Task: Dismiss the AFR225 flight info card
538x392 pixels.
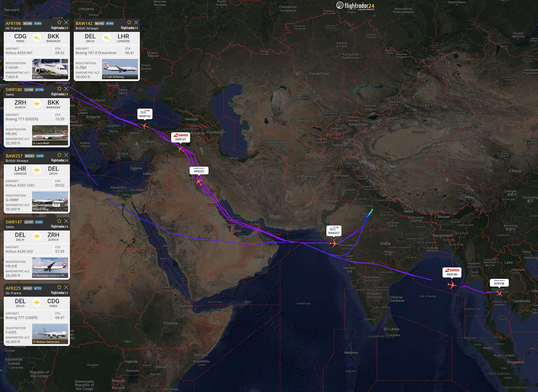Action: (66, 287)
